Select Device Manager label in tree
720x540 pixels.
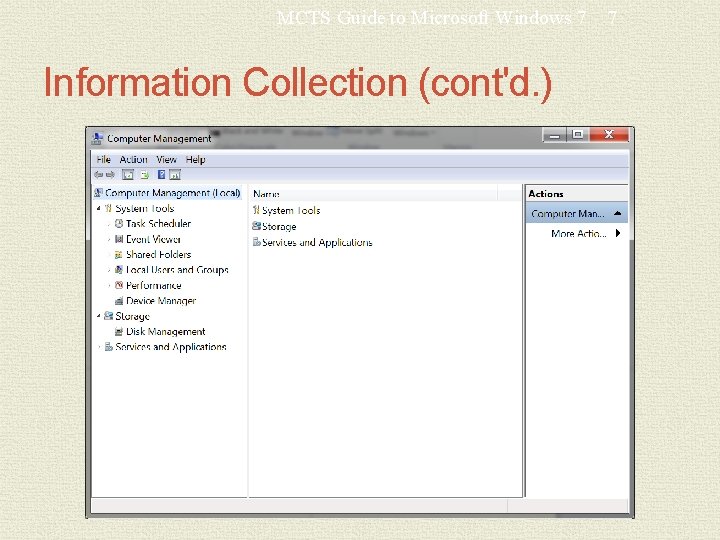(161, 301)
